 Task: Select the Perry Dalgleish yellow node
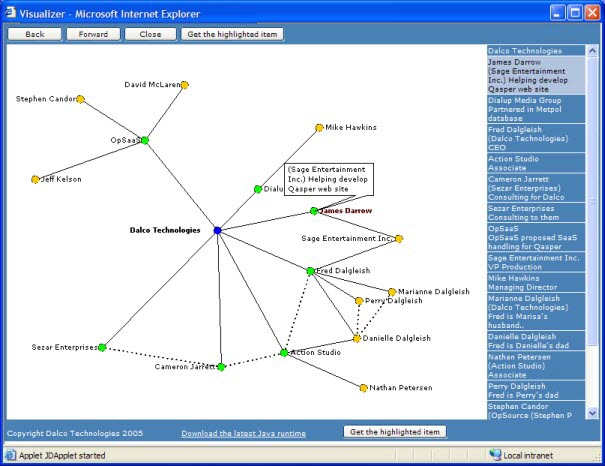pos(359,301)
